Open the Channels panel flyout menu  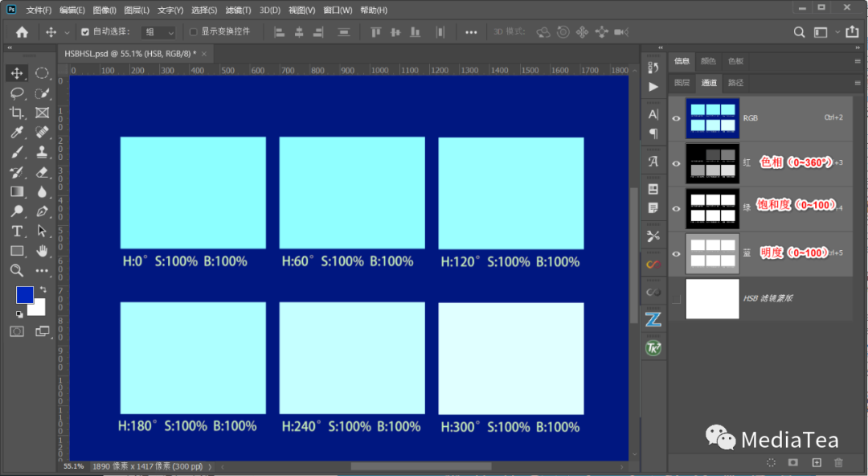[x=858, y=83]
